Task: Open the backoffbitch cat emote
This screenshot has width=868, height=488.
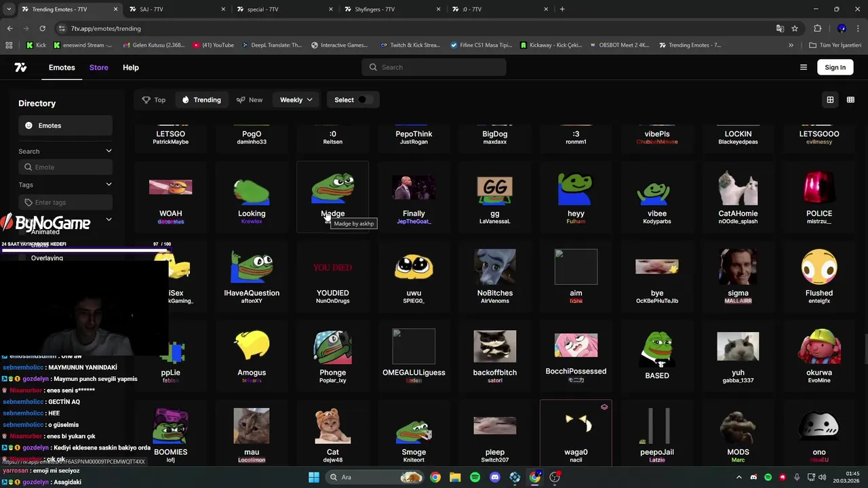Action: tap(495, 356)
